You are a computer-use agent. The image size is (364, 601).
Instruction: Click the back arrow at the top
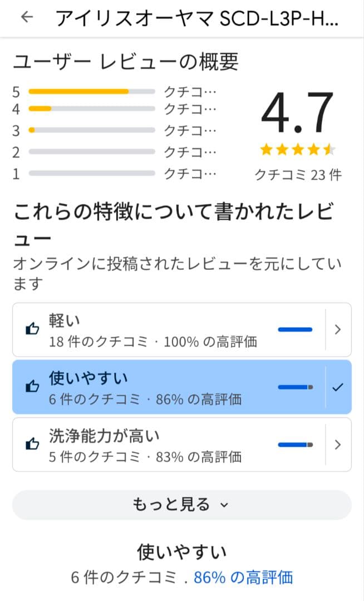27,17
